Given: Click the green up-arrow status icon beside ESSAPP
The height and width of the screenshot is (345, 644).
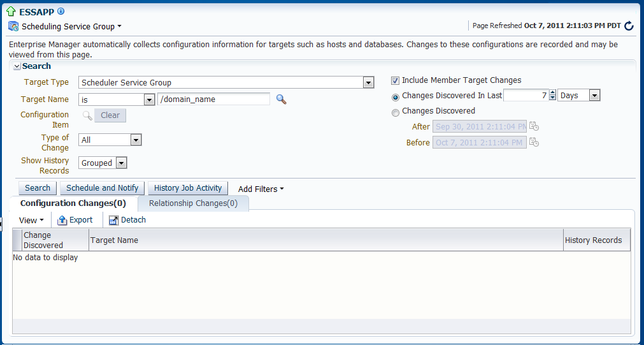Looking at the screenshot, I should pyautogui.click(x=11, y=11).
